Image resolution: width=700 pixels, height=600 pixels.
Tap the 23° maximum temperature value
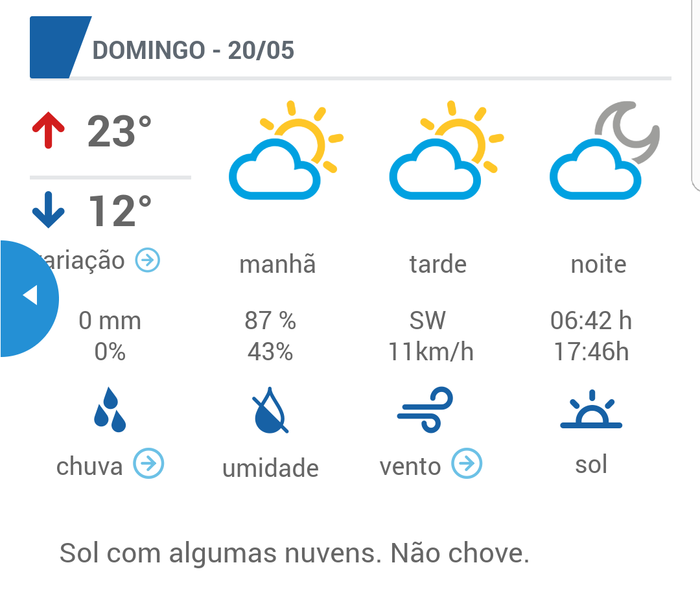click(x=119, y=131)
